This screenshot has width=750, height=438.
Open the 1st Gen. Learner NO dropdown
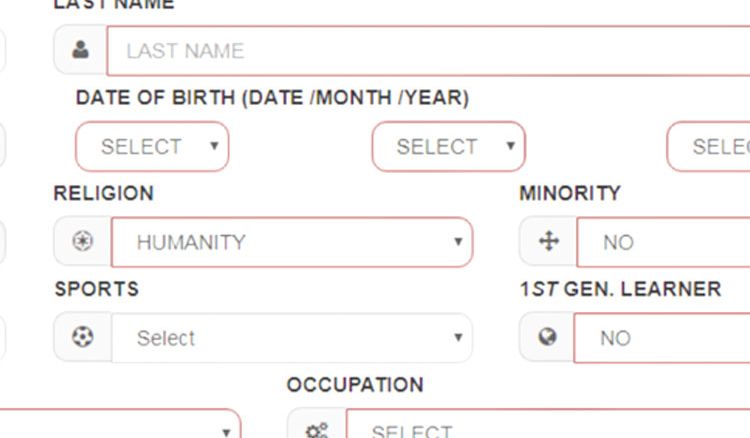(x=662, y=338)
